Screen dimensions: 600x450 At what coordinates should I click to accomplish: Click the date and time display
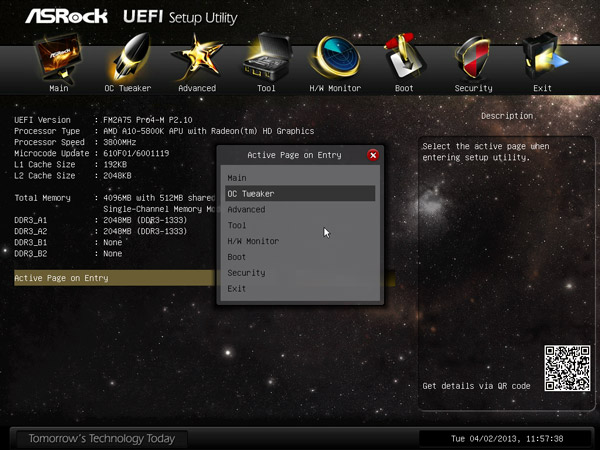[507, 439]
